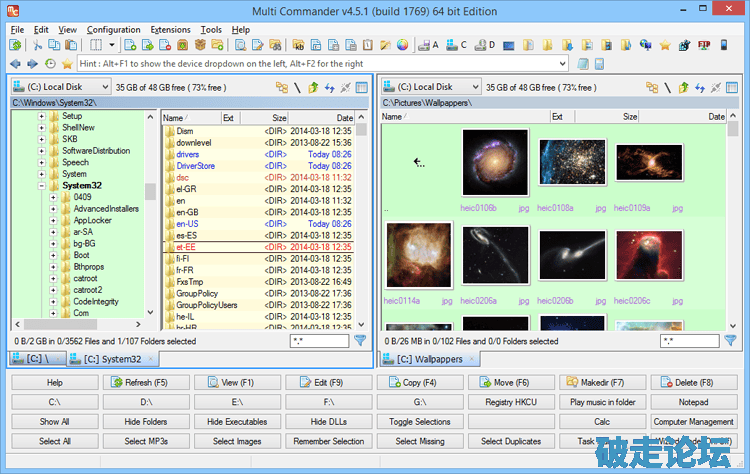
Task: Expand the SoftwareDistribution tree node
Action: (x=41, y=151)
